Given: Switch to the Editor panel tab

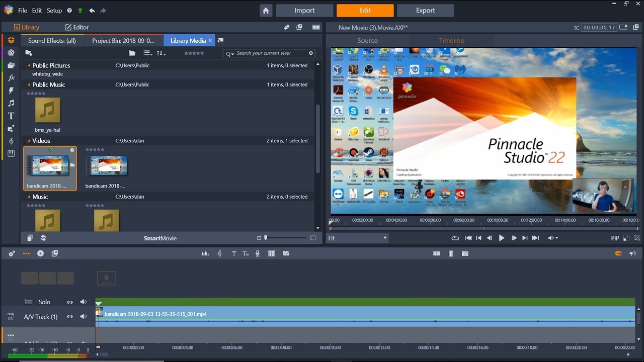Looking at the screenshot, I should (77, 27).
